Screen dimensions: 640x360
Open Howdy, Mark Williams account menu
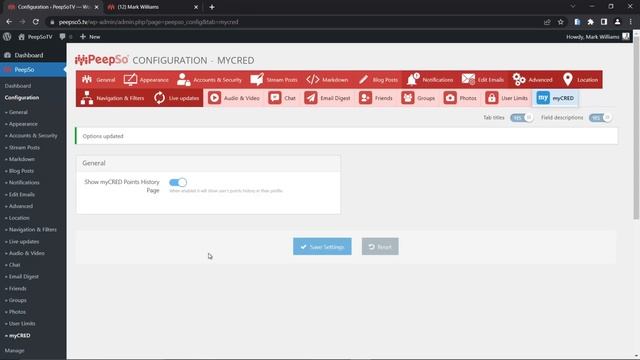(x=598, y=37)
